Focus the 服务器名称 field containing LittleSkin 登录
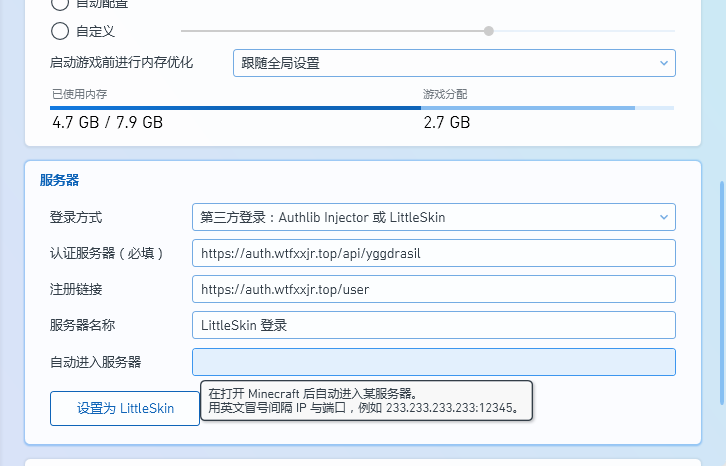Viewport: 726px width, 466px height. (x=433, y=325)
